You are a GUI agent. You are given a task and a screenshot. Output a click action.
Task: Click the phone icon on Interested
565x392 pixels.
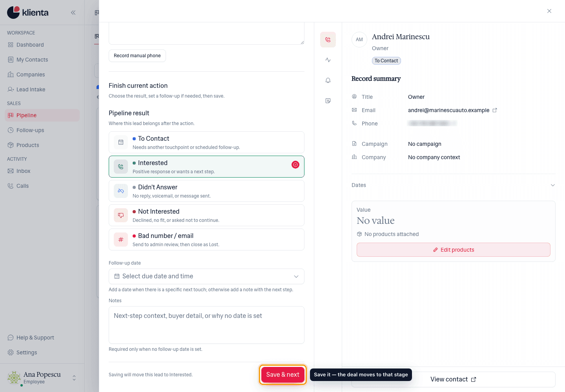coord(121,167)
